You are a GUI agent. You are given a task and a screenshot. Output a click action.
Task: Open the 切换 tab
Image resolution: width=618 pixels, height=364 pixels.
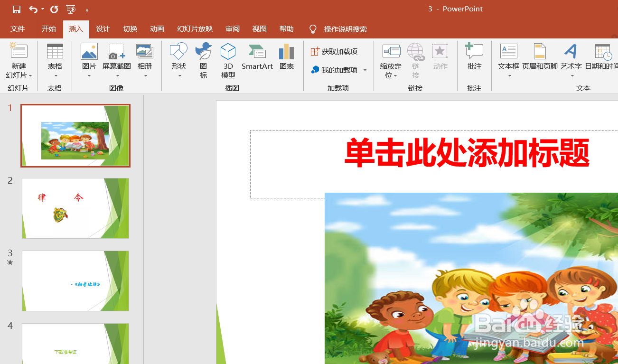tap(130, 29)
